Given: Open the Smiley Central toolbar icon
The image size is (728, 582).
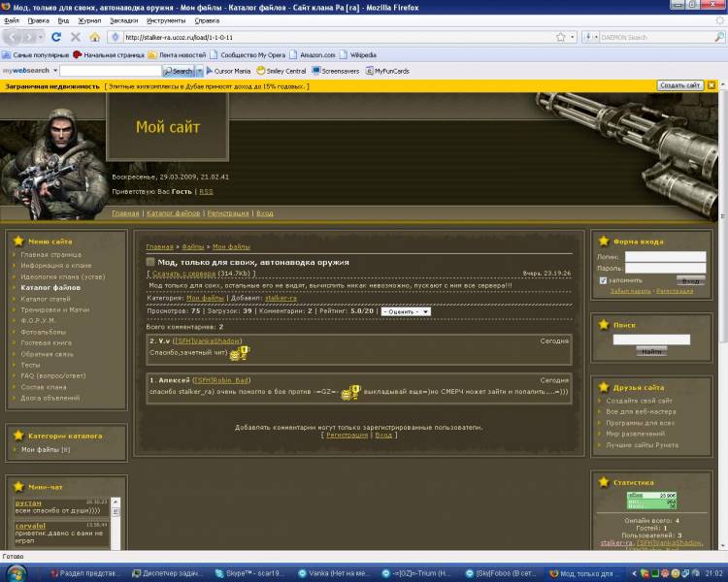Looking at the screenshot, I should pyautogui.click(x=282, y=71).
